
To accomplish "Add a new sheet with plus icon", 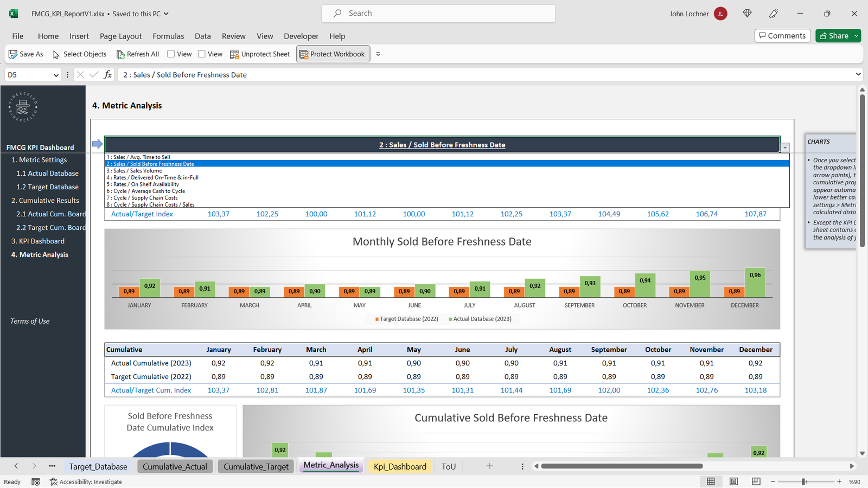I will (x=489, y=466).
